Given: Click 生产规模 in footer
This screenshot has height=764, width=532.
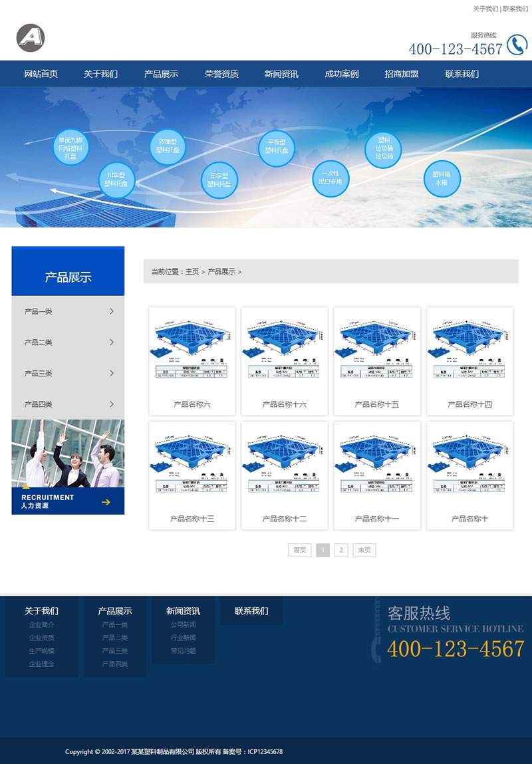Looking at the screenshot, I should (x=41, y=651).
